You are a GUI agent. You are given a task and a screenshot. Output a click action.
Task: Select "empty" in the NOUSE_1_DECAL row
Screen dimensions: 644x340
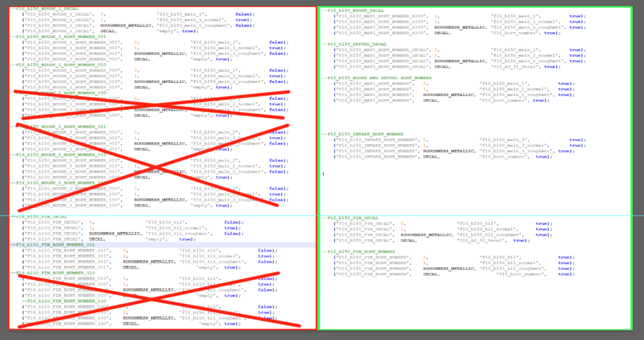tap(168, 31)
